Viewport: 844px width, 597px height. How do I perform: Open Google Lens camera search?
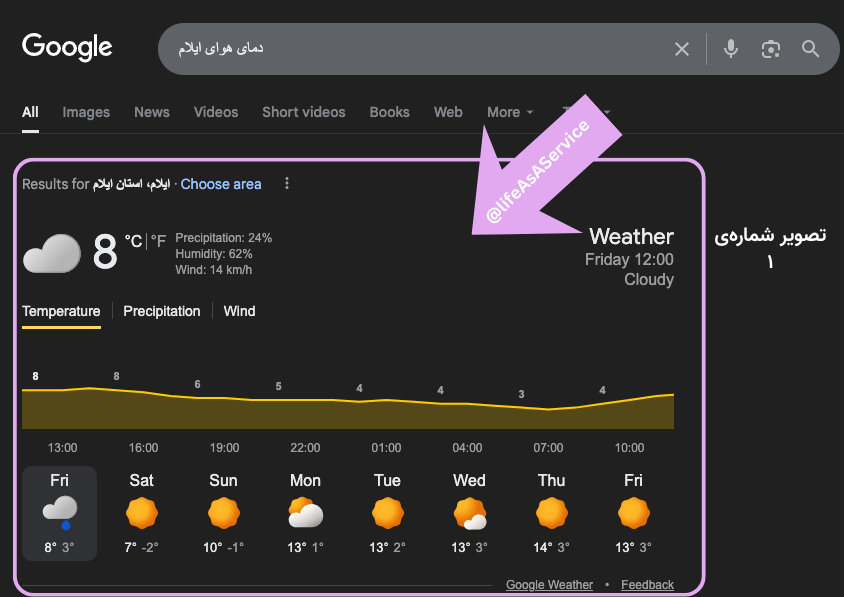(x=770, y=48)
